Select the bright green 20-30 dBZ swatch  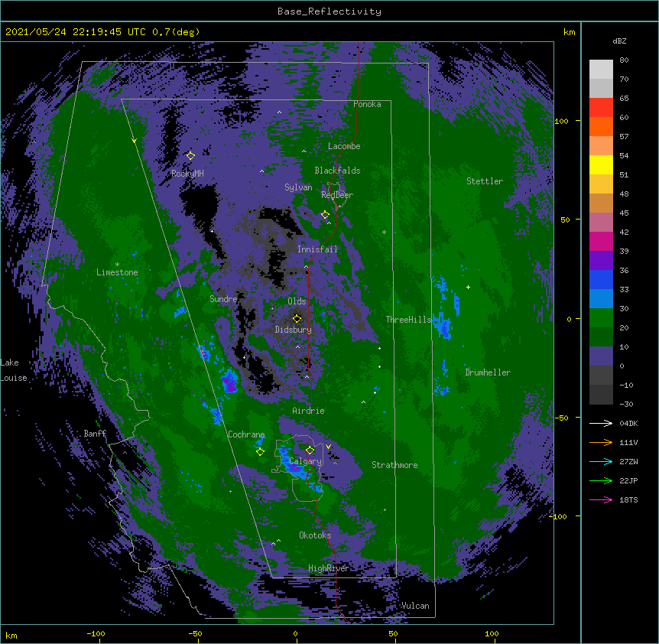tap(601, 318)
